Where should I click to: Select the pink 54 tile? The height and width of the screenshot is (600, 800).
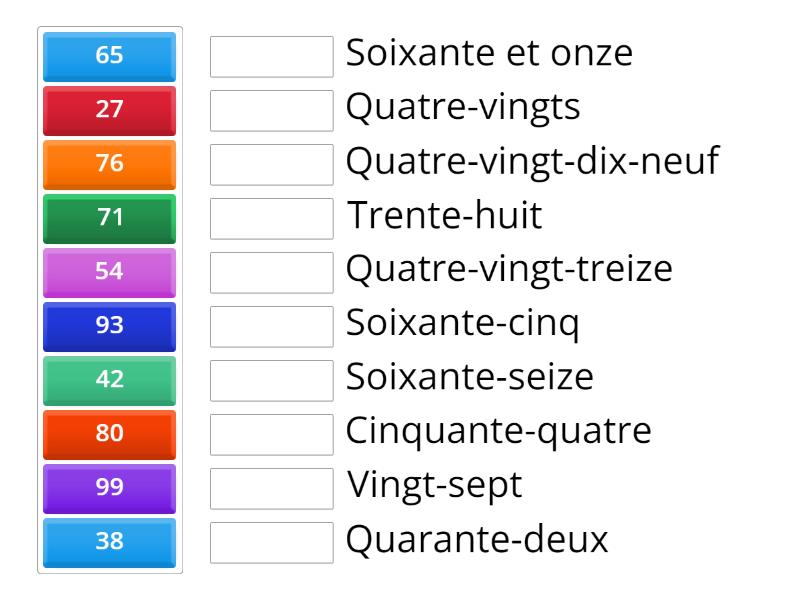click(108, 273)
